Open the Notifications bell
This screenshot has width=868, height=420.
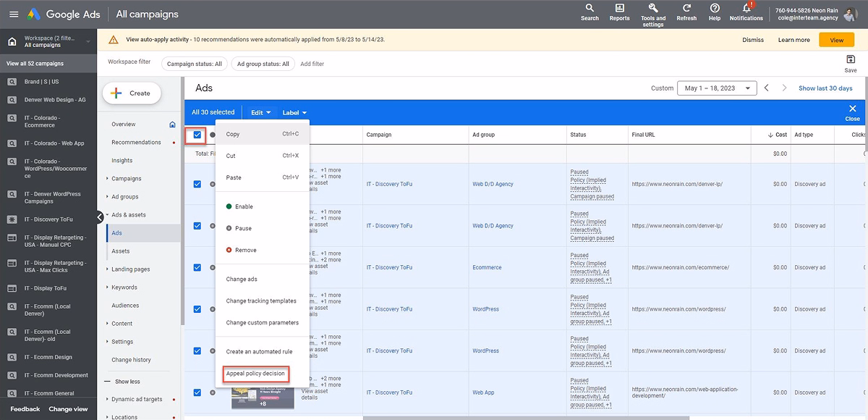click(x=746, y=13)
